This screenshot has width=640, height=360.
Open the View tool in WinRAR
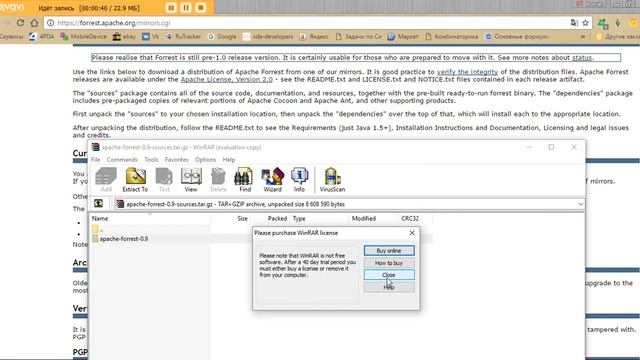(x=191, y=180)
